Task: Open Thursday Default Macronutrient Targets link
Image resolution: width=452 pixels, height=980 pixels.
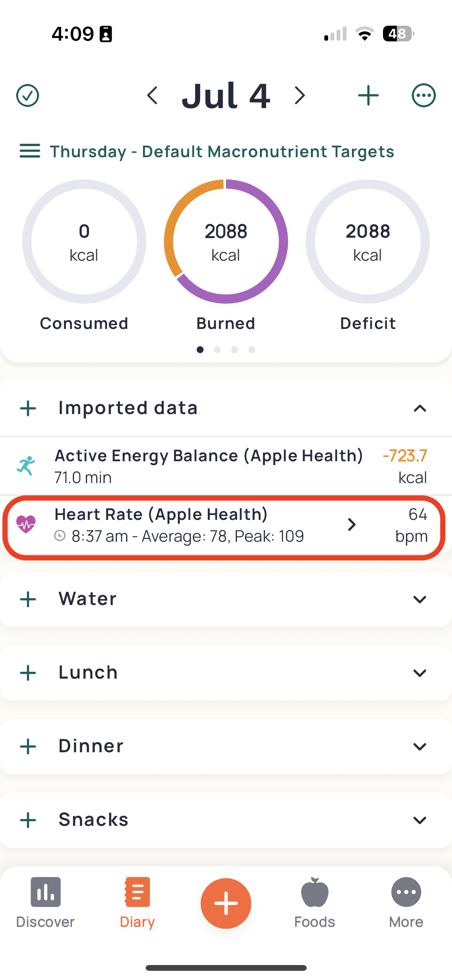Action: (222, 151)
